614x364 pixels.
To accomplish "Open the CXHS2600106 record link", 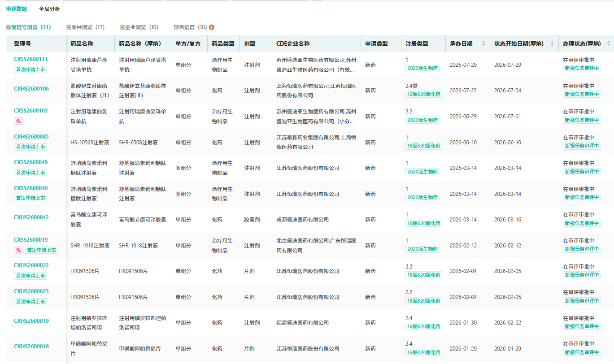I will (31, 89).
